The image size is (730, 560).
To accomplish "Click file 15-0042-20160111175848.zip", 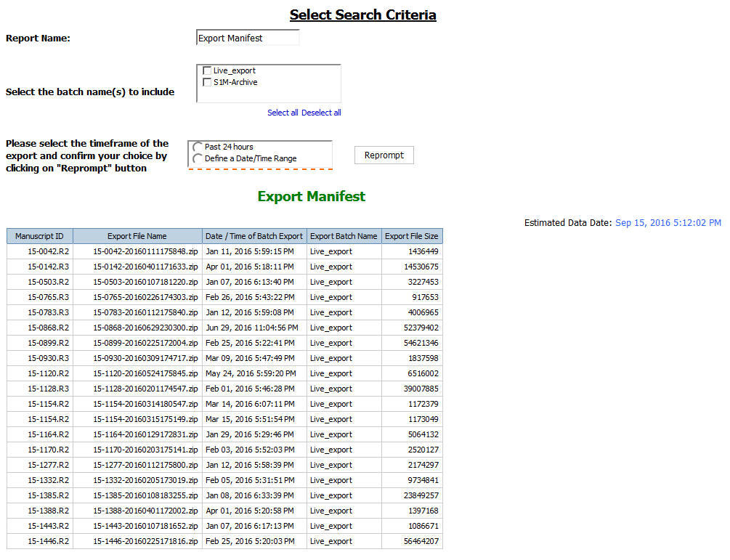I will pyautogui.click(x=145, y=251).
